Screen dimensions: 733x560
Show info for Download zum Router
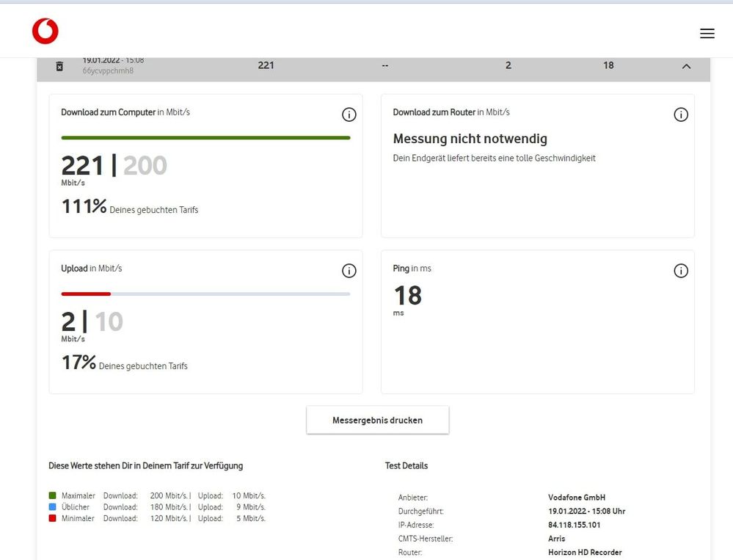[x=681, y=114]
